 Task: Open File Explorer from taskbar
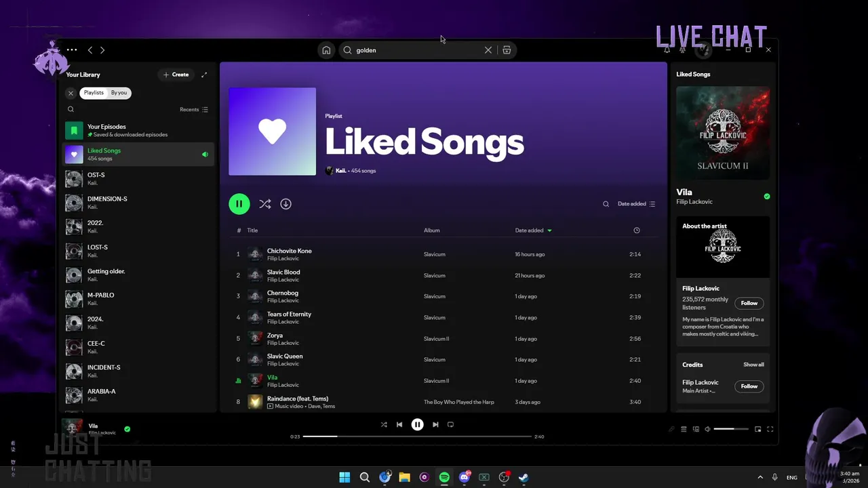tap(404, 477)
